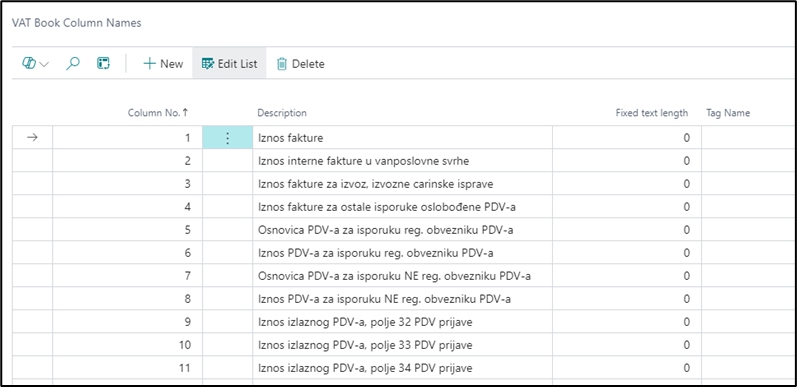Click Fixed text length column header
The height and width of the screenshot is (387, 797).
point(652,113)
